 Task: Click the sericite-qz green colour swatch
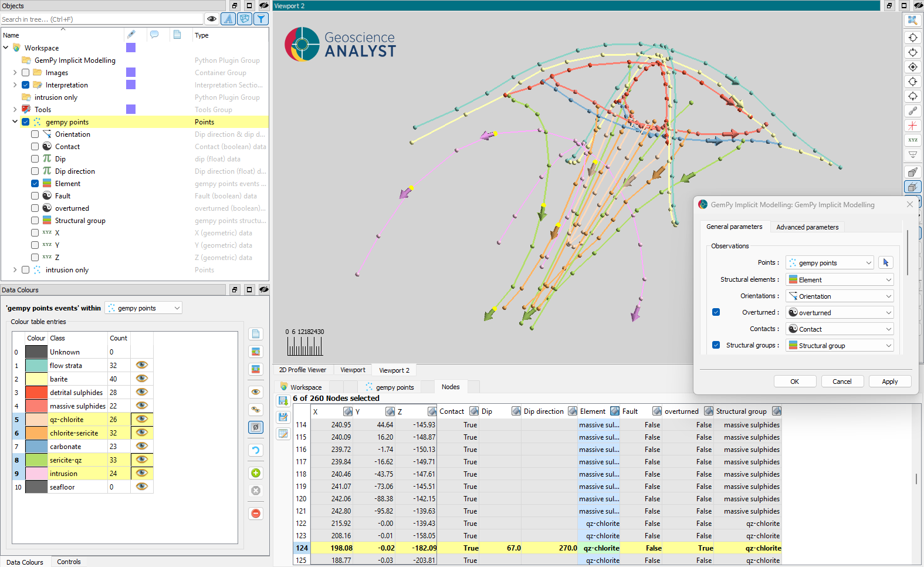click(x=36, y=460)
